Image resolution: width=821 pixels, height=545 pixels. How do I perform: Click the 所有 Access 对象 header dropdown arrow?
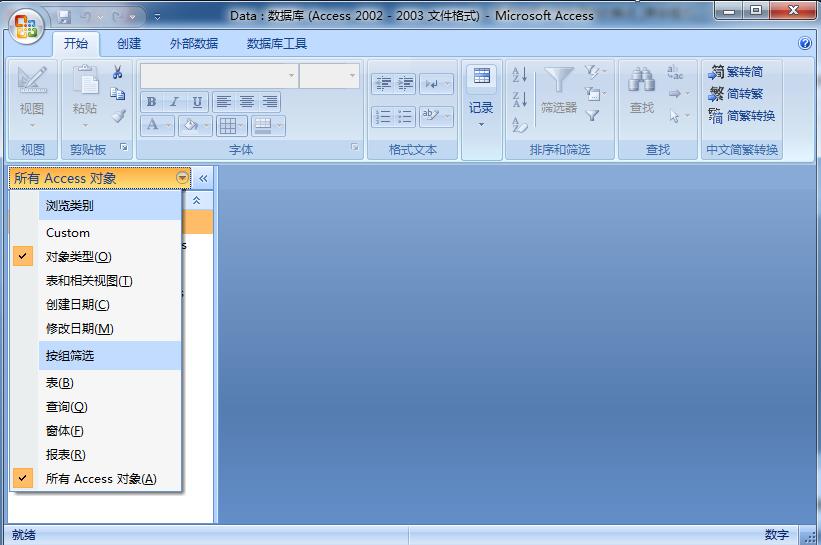[x=182, y=178]
